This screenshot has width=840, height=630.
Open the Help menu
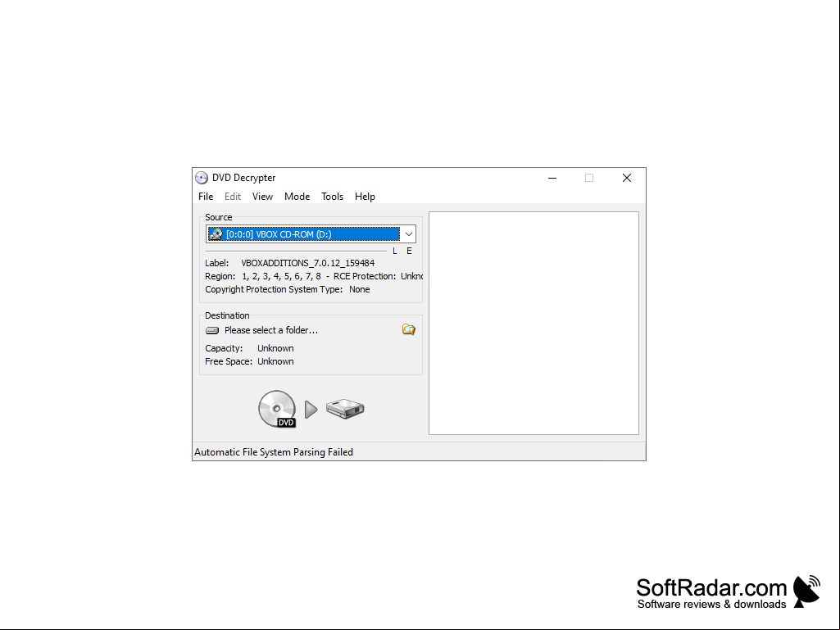pyautogui.click(x=365, y=197)
